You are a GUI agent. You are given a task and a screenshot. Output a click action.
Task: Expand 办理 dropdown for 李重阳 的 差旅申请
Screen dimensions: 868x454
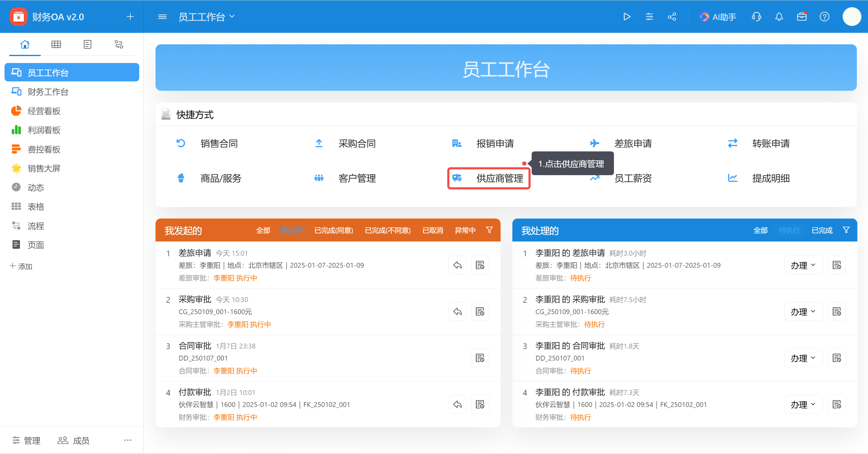pos(804,265)
